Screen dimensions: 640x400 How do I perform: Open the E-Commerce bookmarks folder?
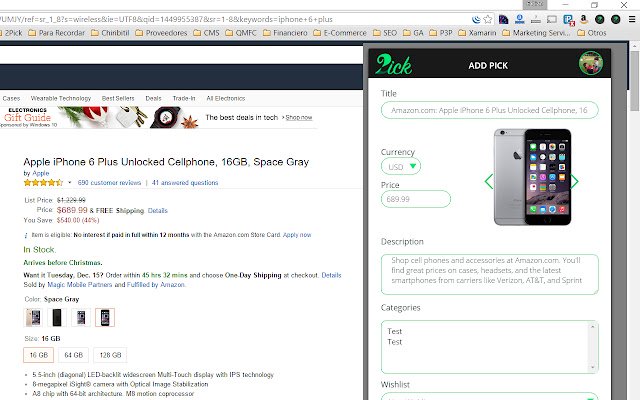tap(340, 33)
